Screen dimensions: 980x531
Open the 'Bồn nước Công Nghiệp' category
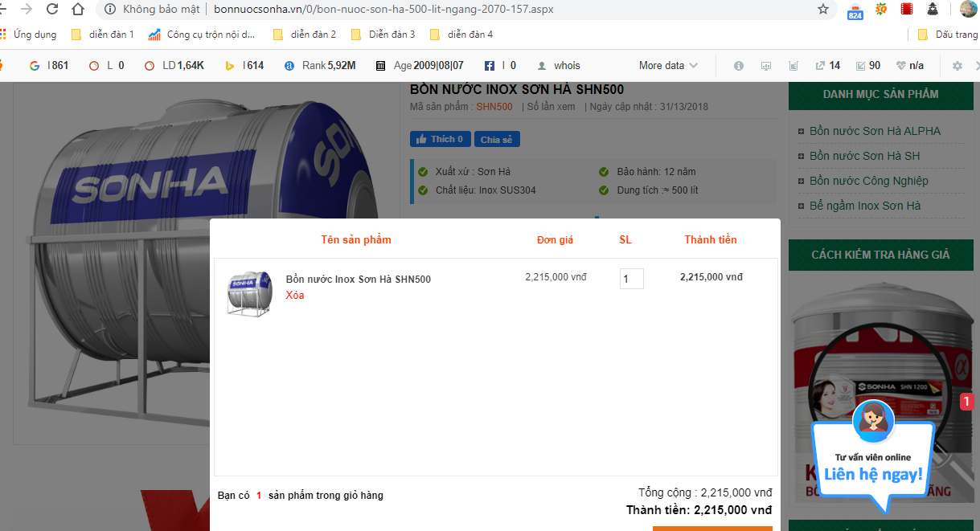click(868, 181)
